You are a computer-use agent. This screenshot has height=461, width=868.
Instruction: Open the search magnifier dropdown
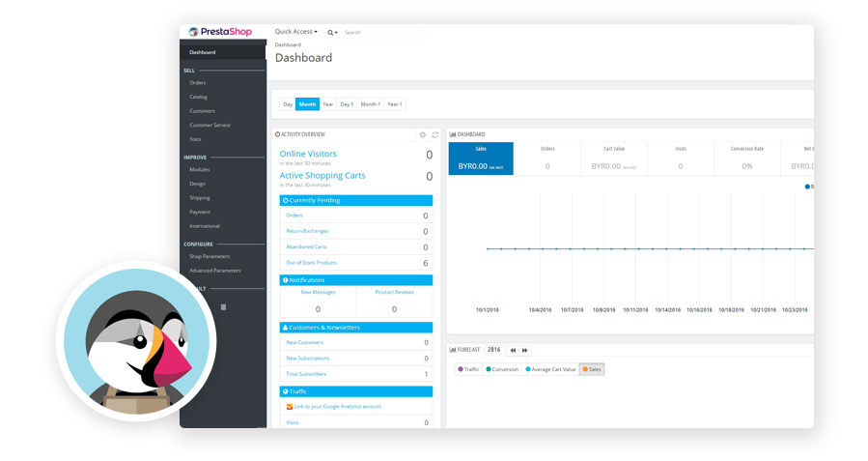332,32
